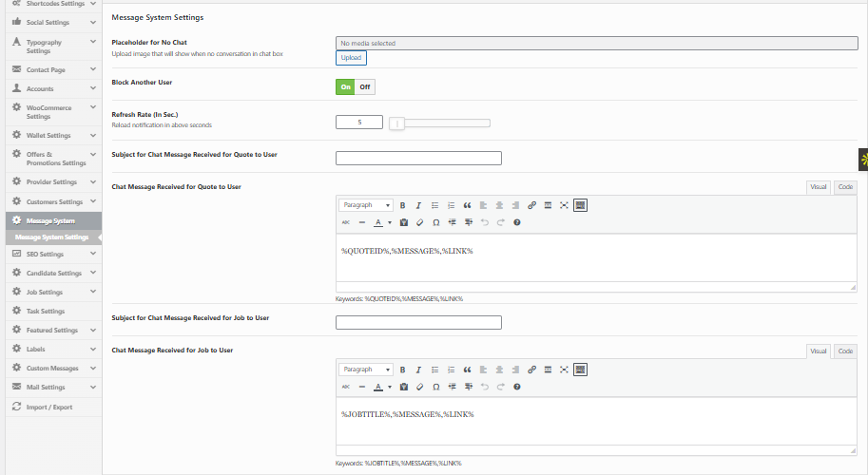The width and height of the screenshot is (868, 475).
Task: Click Bold in the Quote message editor
Action: coord(402,205)
